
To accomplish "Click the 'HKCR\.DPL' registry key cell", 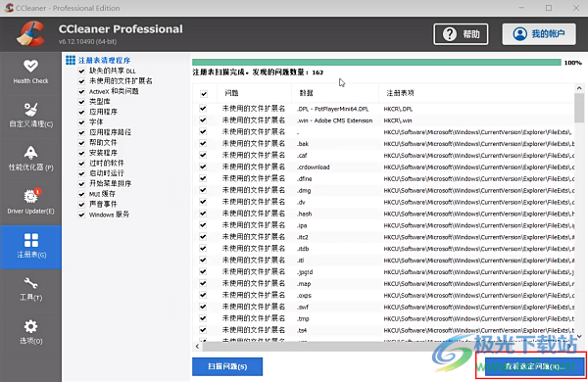I will coord(398,109).
